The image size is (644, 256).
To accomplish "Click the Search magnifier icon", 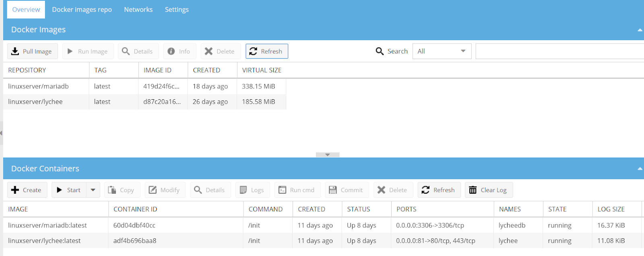I will 380,51.
